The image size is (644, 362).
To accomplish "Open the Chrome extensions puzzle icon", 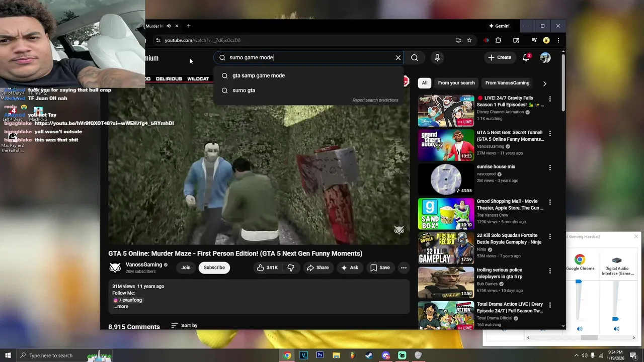I will click(x=498, y=40).
